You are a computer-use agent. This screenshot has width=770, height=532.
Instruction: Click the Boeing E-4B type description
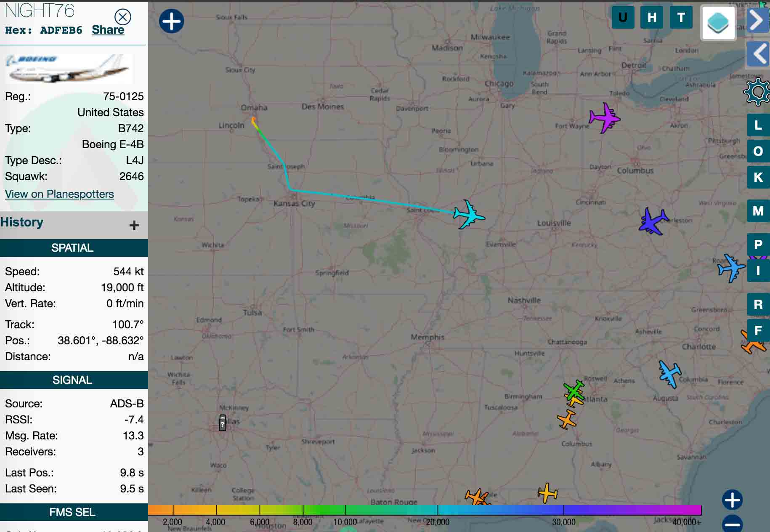113,144
